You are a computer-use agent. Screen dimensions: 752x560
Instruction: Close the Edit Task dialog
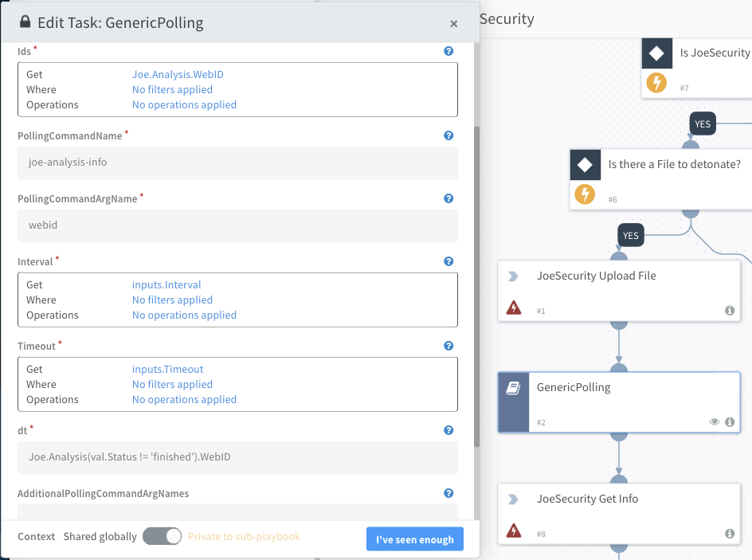(x=454, y=24)
